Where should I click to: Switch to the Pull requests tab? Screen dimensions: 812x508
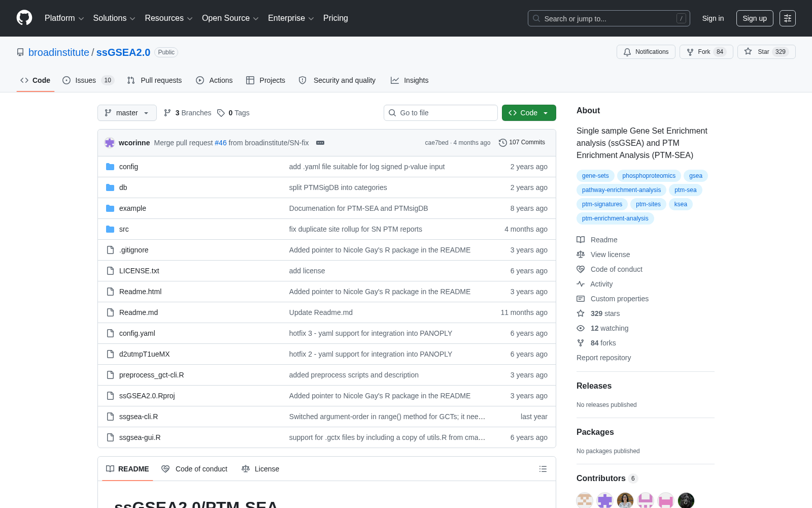tap(154, 80)
